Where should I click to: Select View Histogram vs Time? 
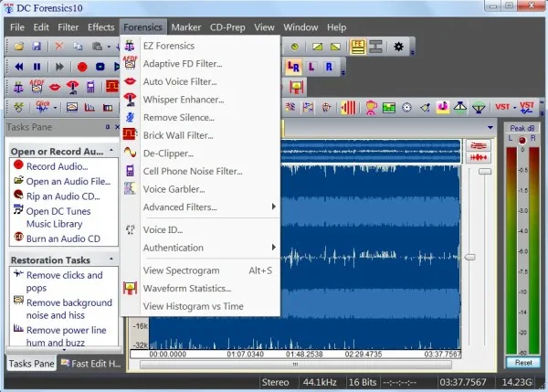pyautogui.click(x=200, y=306)
